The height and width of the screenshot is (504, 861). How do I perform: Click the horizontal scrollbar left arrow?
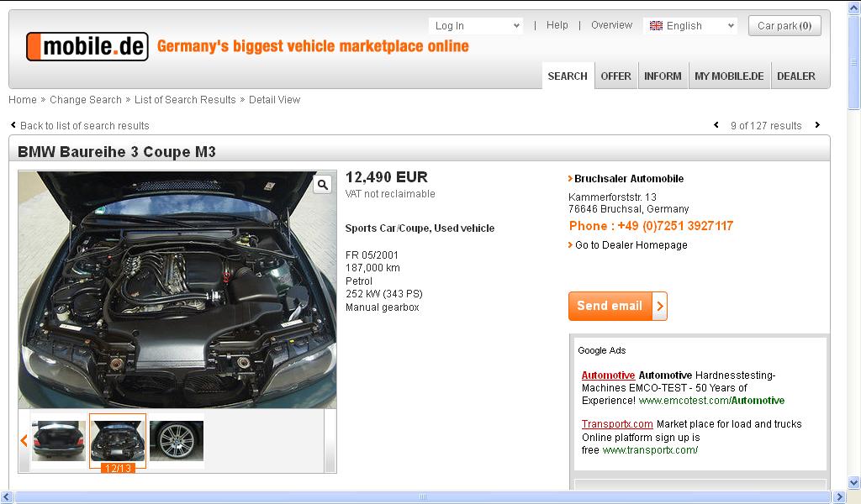pos(7,497)
